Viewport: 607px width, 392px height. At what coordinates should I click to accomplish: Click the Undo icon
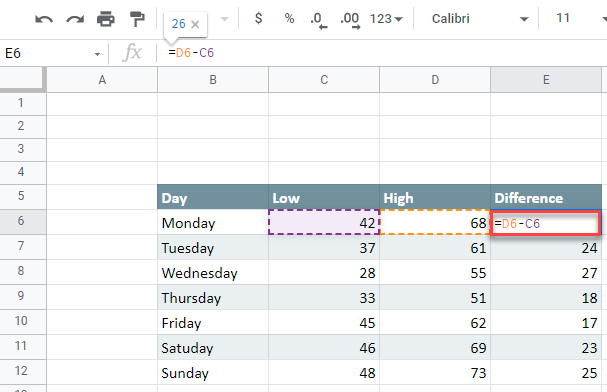point(44,19)
